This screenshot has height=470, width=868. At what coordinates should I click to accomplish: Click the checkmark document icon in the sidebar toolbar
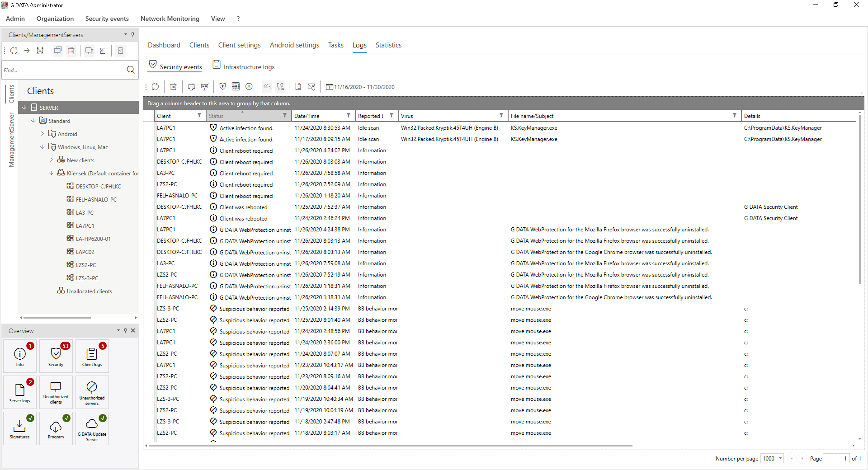121,51
